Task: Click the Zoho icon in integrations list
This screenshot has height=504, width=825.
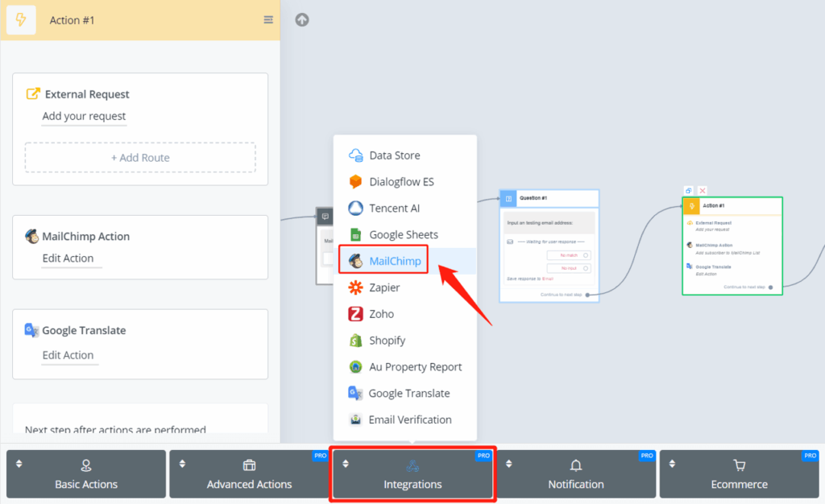Action: click(x=355, y=314)
